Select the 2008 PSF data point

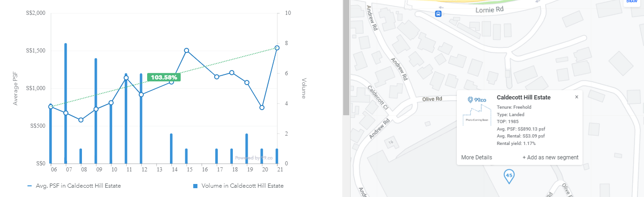(x=81, y=120)
